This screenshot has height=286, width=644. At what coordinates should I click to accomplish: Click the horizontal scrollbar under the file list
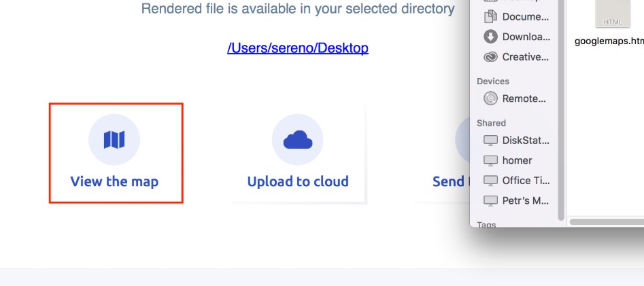(607, 222)
